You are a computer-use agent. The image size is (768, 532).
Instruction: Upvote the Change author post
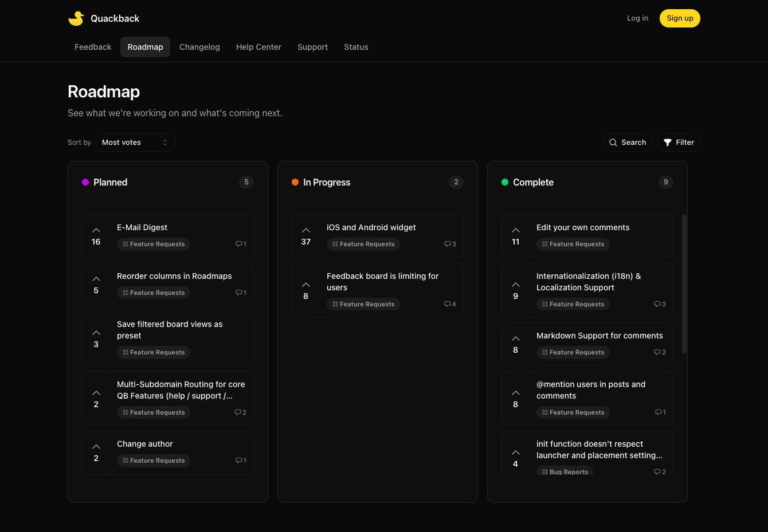96,452
